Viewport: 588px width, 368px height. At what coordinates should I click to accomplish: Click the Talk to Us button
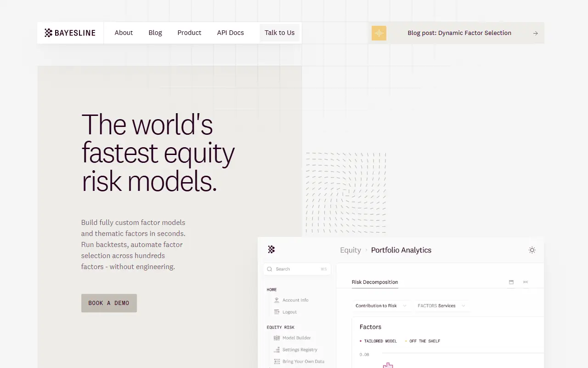click(x=280, y=33)
